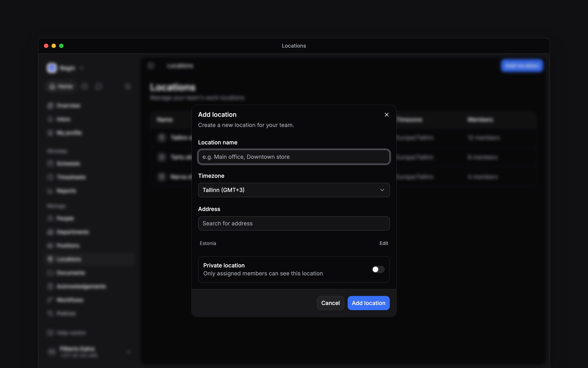Viewport: 588px width, 368px height.
Task: Click Edit next to Estonia
Action: pyautogui.click(x=384, y=243)
